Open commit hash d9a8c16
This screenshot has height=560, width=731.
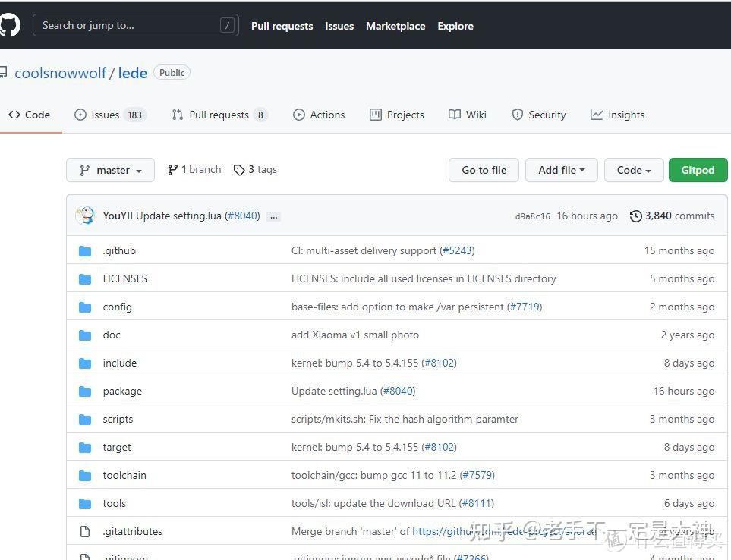point(532,216)
